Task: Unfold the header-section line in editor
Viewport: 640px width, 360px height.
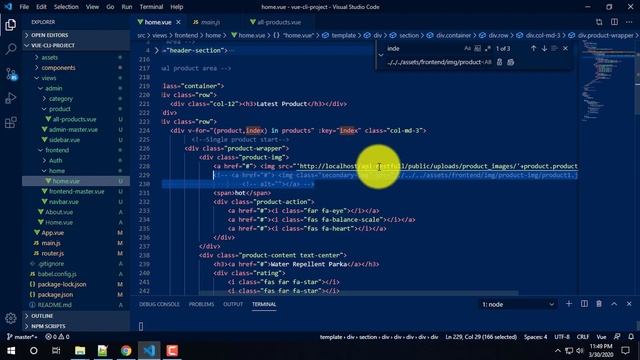Action: pyautogui.click(x=156, y=51)
